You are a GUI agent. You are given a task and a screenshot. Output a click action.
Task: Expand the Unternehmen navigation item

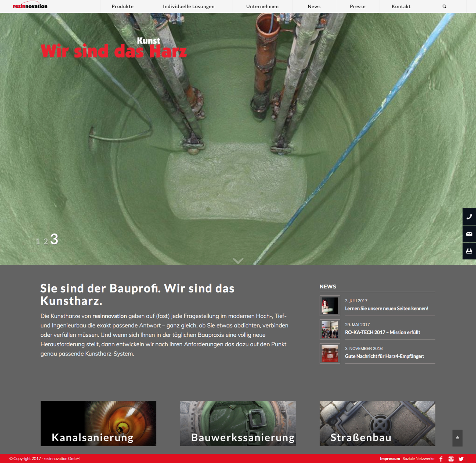(x=262, y=6)
